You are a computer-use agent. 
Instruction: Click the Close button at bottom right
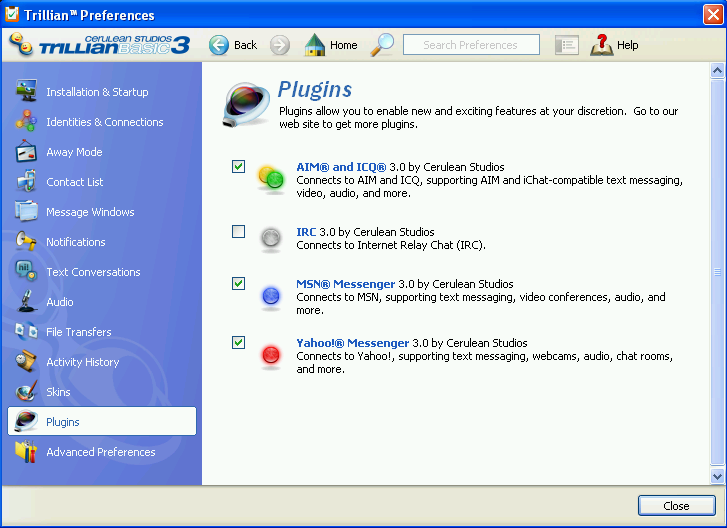676,506
